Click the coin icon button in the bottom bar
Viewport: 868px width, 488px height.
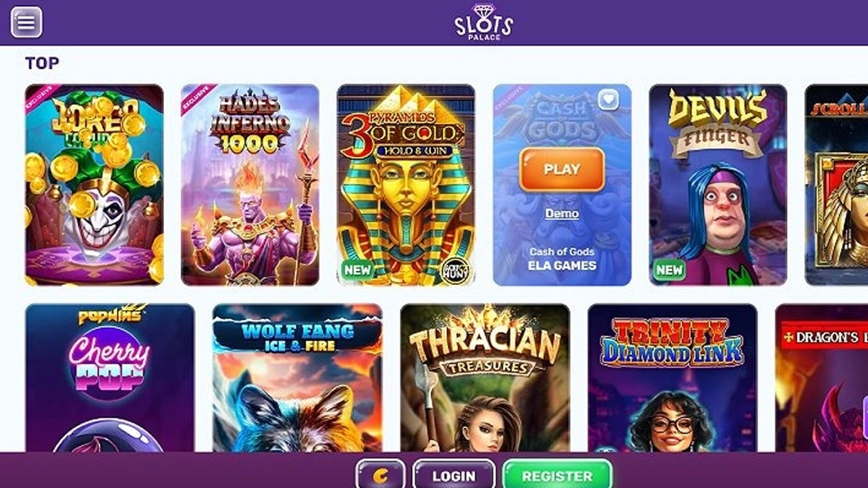click(380, 476)
